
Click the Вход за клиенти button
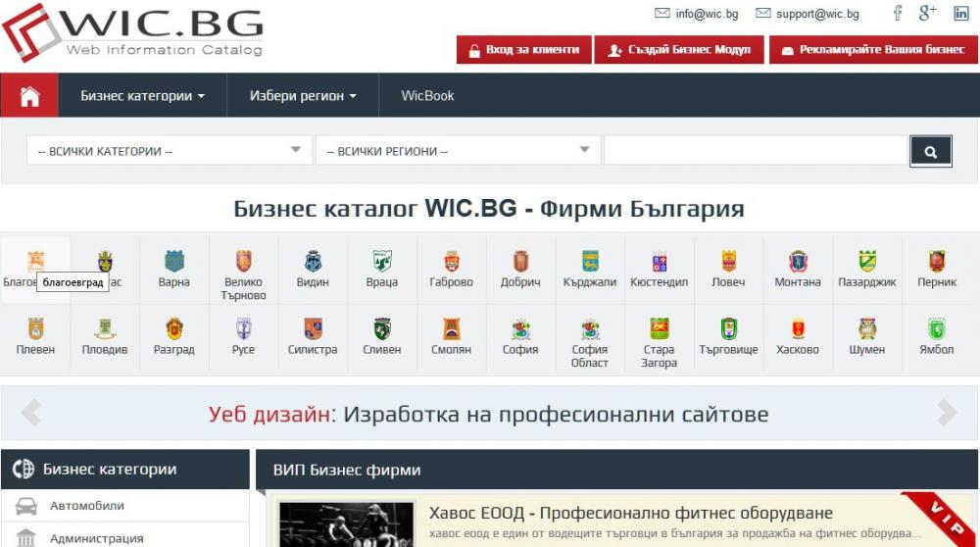point(523,50)
